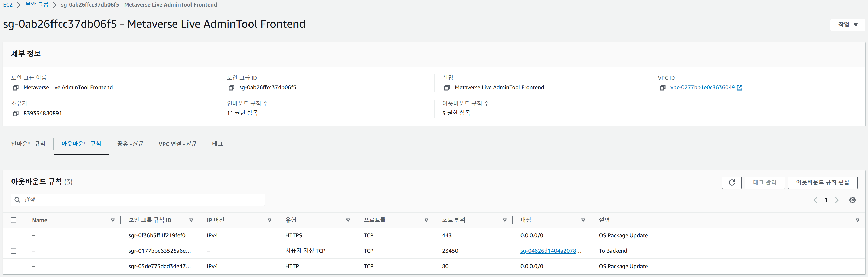Copy the security group name
The image size is (868, 277).
[15, 88]
